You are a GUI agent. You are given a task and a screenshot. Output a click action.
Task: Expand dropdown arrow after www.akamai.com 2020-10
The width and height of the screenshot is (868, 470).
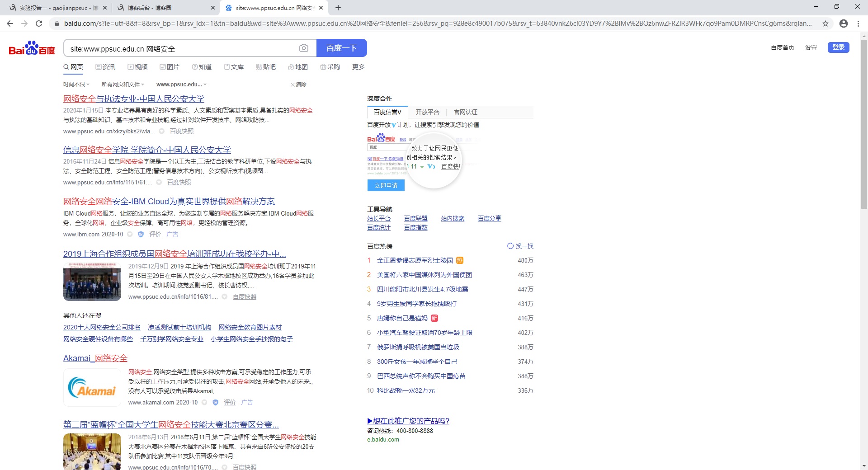204,402
